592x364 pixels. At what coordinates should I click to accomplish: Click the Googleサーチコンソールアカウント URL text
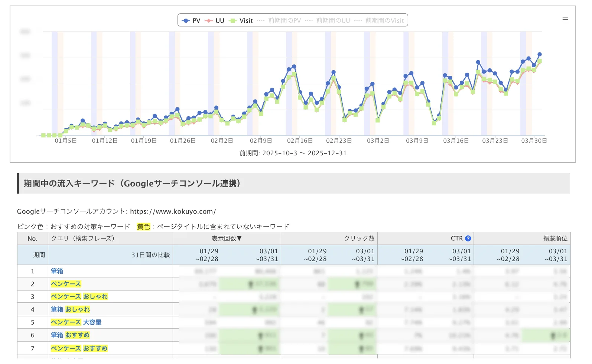pyautogui.click(x=173, y=211)
